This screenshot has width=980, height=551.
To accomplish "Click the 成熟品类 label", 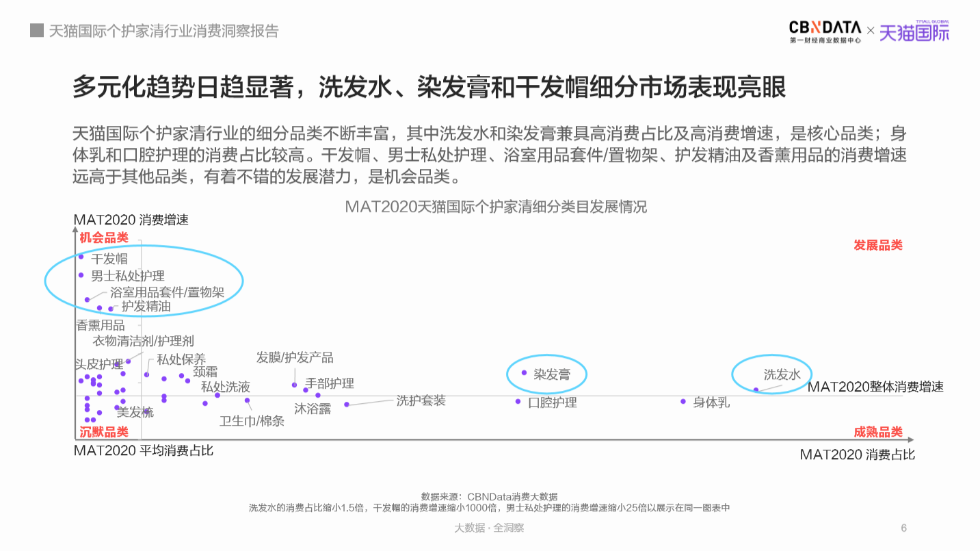I will (879, 432).
